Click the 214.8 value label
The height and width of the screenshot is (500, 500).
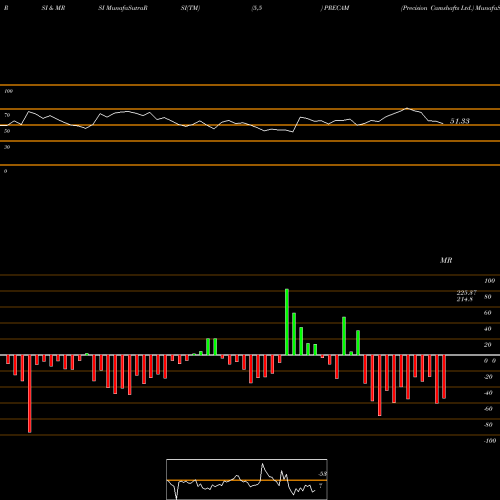coord(465,299)
